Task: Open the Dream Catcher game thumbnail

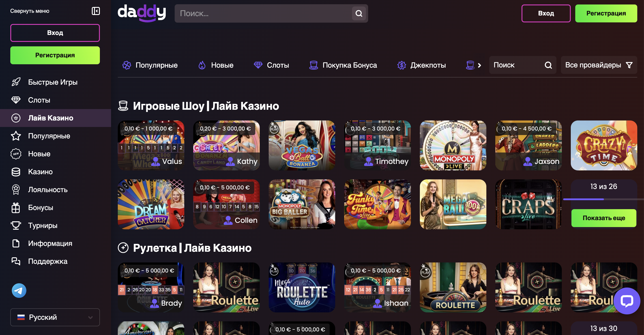Action: [x=151, y=204]
